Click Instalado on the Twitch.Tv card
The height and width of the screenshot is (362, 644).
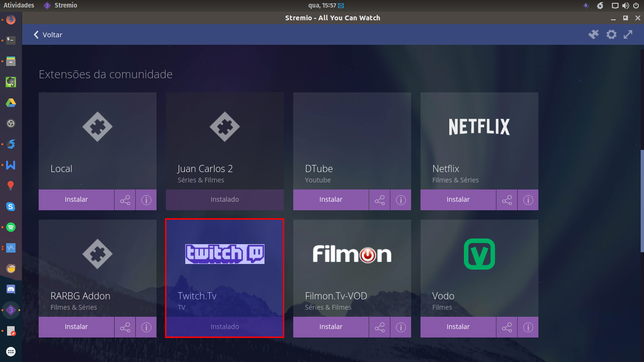[x=225, y=327]
